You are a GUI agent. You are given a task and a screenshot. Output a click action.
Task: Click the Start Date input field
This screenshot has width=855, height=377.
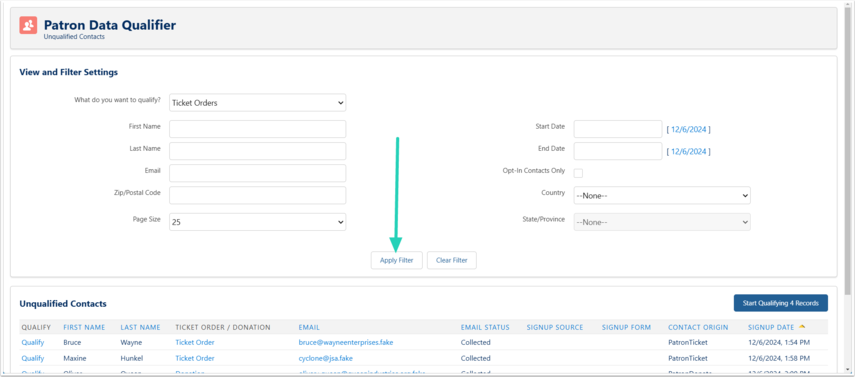click(618, 129)
